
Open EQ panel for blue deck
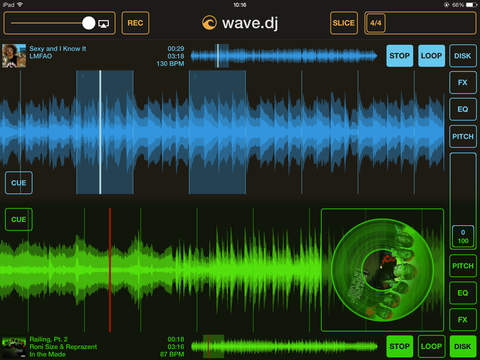[463, 109]
